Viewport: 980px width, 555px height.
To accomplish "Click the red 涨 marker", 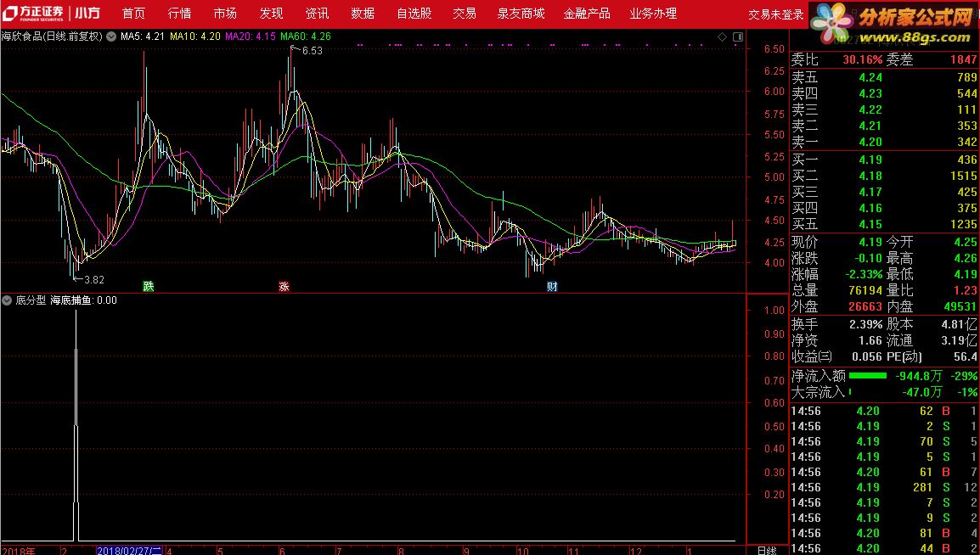I will 284,286.
